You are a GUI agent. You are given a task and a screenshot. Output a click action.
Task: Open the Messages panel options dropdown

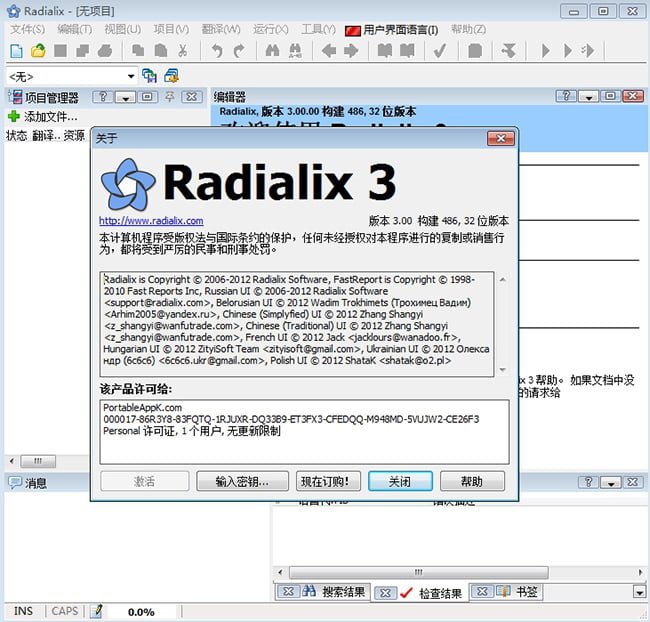pyautogui.click(x=611, y=483)
